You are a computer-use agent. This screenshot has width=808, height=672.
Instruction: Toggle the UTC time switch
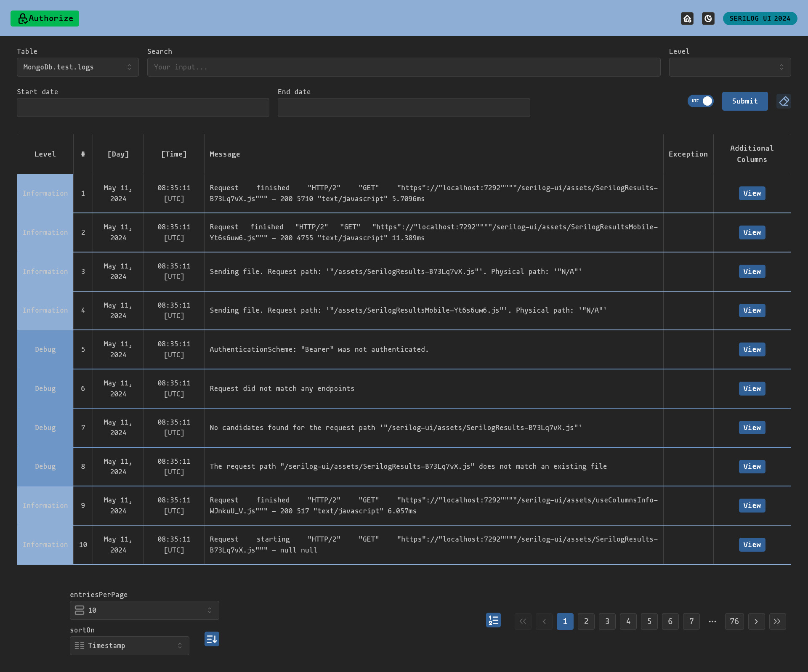(x=701, y=101)
